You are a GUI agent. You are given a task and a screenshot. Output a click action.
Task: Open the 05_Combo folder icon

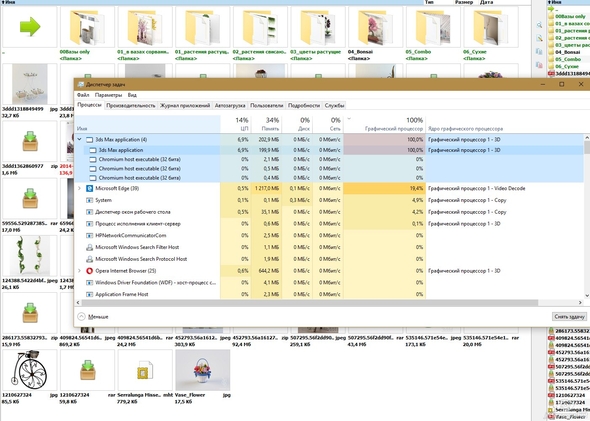pyautogui.click(x=433, y=27)
